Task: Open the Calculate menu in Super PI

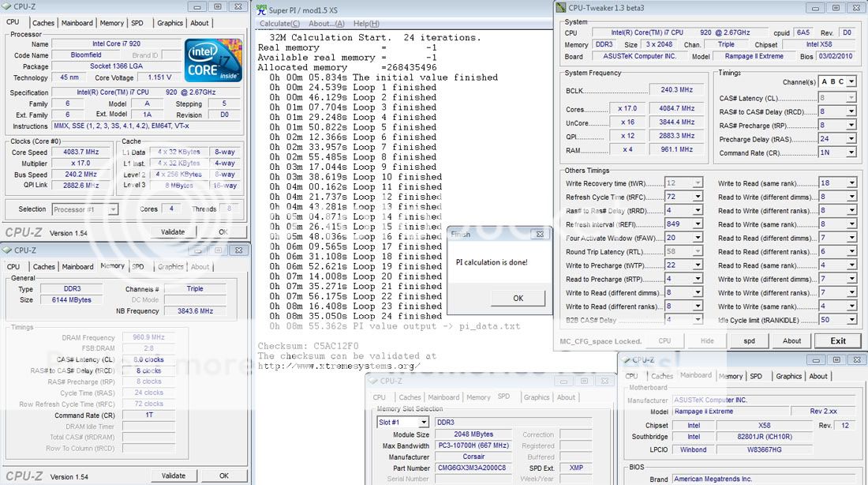Action: [279, 23]
